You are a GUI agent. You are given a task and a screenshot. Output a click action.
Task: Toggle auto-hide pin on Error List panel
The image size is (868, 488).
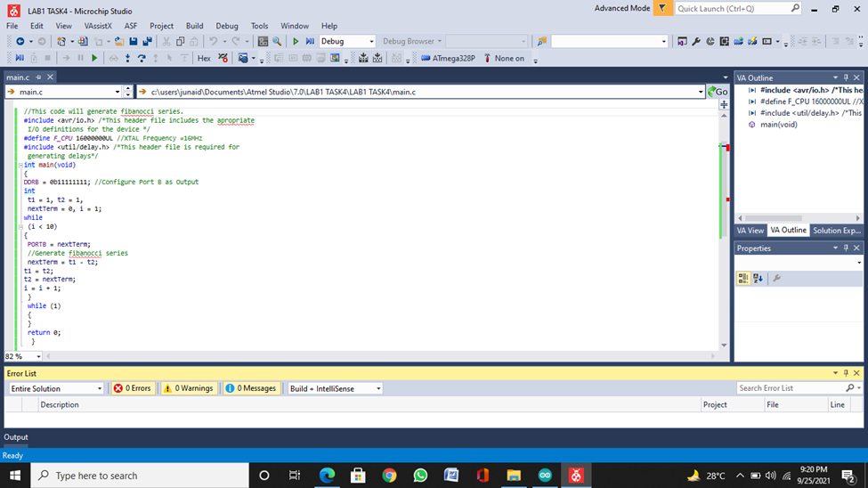846,373
